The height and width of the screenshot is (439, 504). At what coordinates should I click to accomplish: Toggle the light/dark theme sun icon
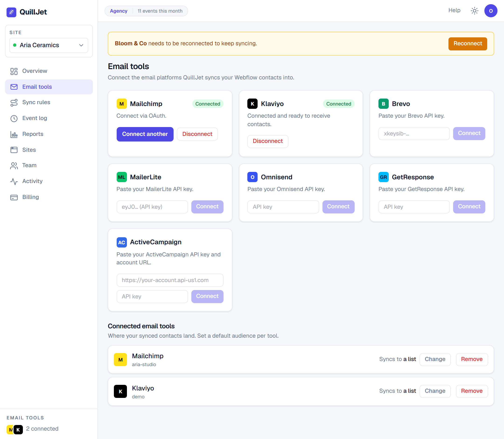tap(474, 11)
